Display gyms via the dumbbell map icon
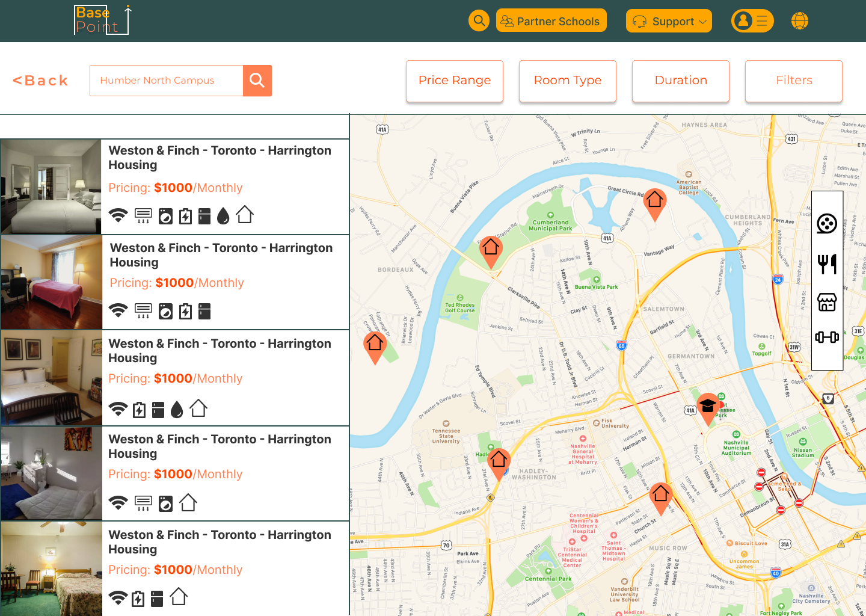The image size is (866, 616). point(827,337)
